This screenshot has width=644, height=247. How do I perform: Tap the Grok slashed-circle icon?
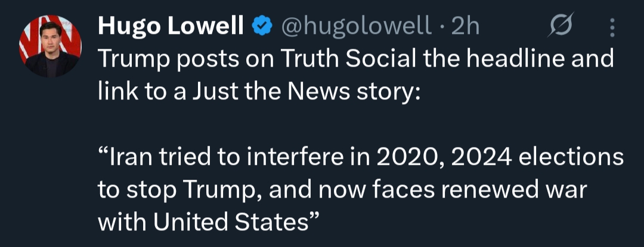(x=562, y=27)
